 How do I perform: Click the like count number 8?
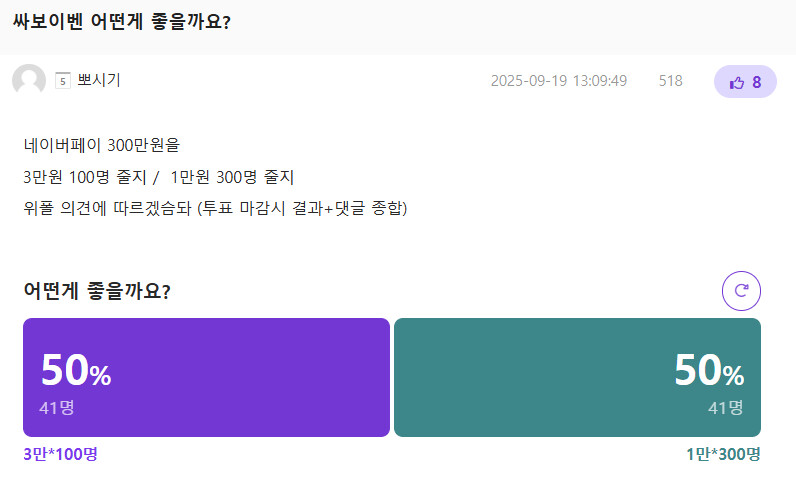(x=757, y=82)
